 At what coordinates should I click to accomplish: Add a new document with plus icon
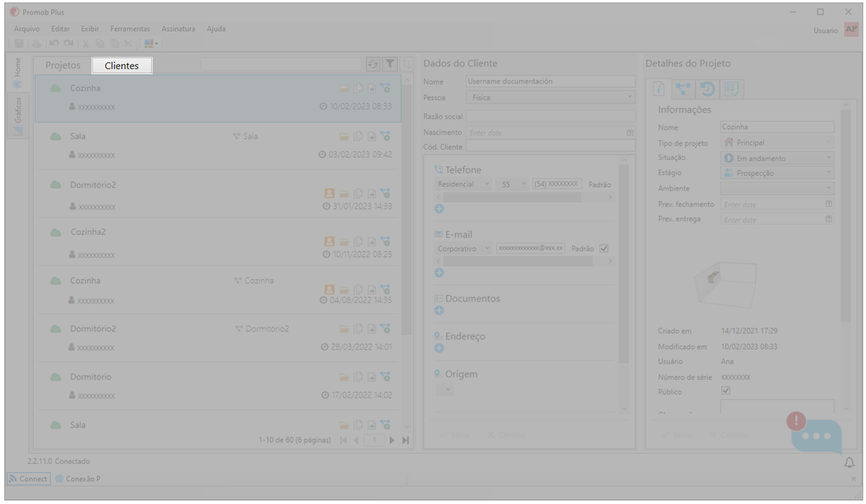[439, 311]
